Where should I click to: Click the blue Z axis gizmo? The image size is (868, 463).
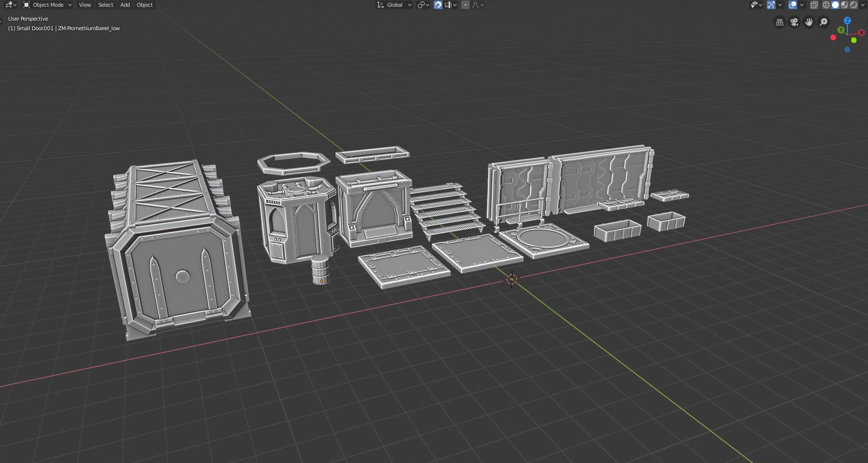(847, 20)
